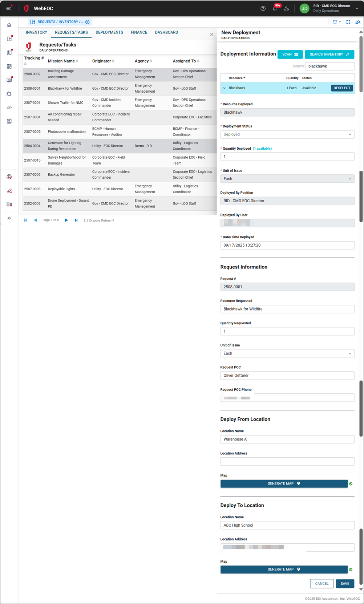Toggle Disable Refresh checkbox
This screenshot has width=364, height=604.
[x=86, y=220]
